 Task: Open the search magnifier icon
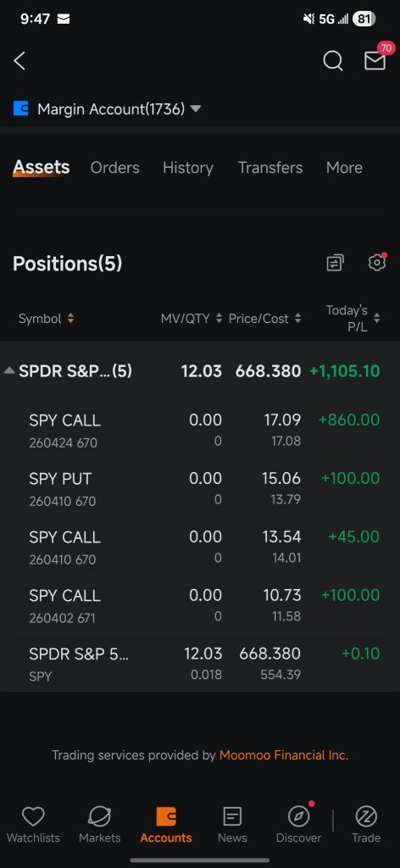[x=332, y=61]
